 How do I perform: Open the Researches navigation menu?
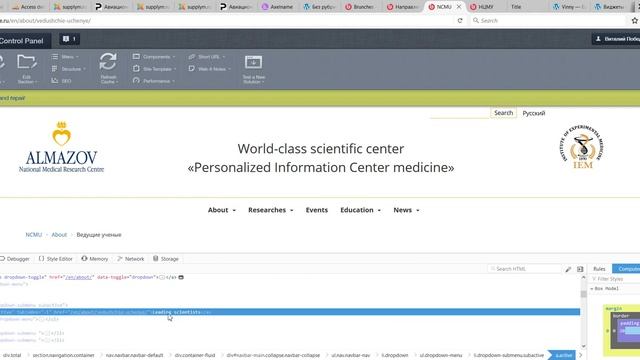click(271, 210)
